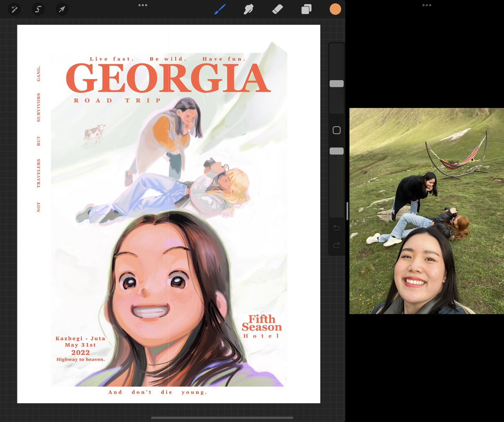Screen dimensions: 504x422
Task: Tap the square Modify button on the sidebar
Action: pos(336,131)
